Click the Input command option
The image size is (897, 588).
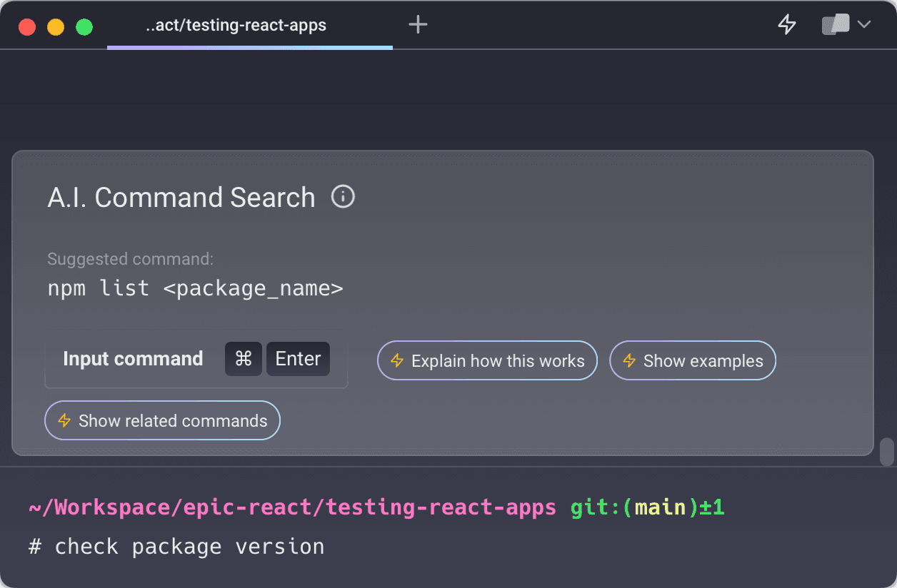pos(133,359)
